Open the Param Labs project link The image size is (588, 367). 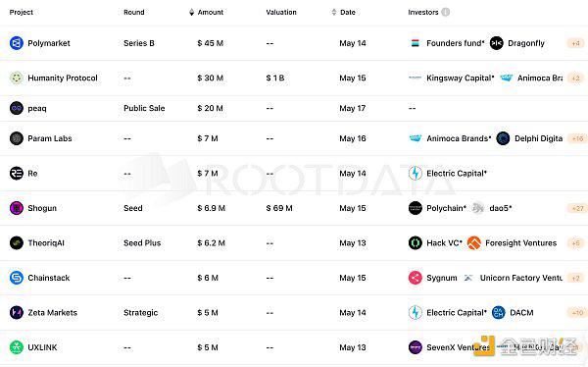click(50, 138)
